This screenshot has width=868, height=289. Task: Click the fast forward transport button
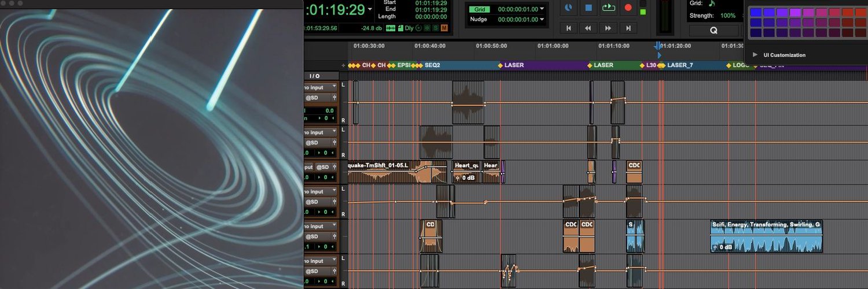(608, 28)
